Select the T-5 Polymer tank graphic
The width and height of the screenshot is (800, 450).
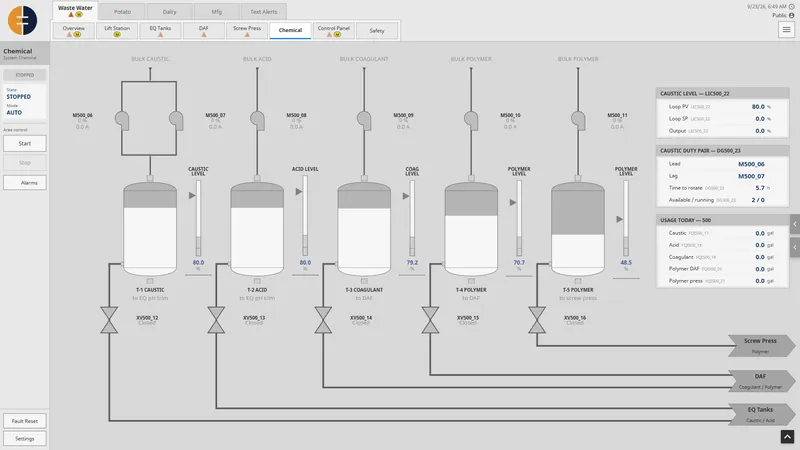point(578,229)
